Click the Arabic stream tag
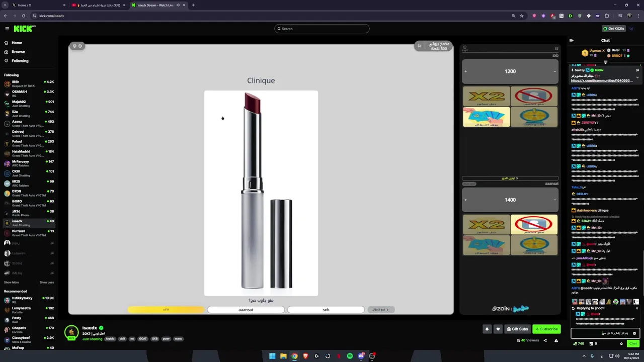644x362 pixels. click(110, 339)
